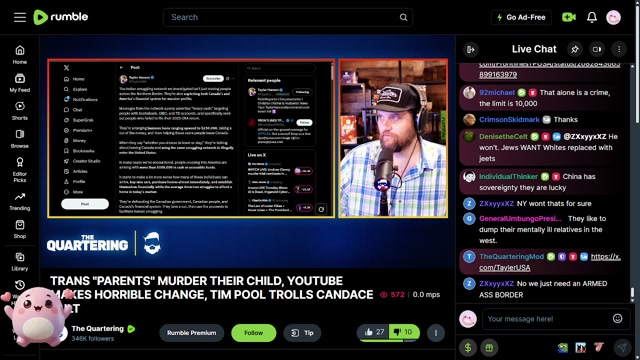The width and height of the screenshot is (640, 360).
Task: Collapse the Live Chat panel
Action: (471, 49)
